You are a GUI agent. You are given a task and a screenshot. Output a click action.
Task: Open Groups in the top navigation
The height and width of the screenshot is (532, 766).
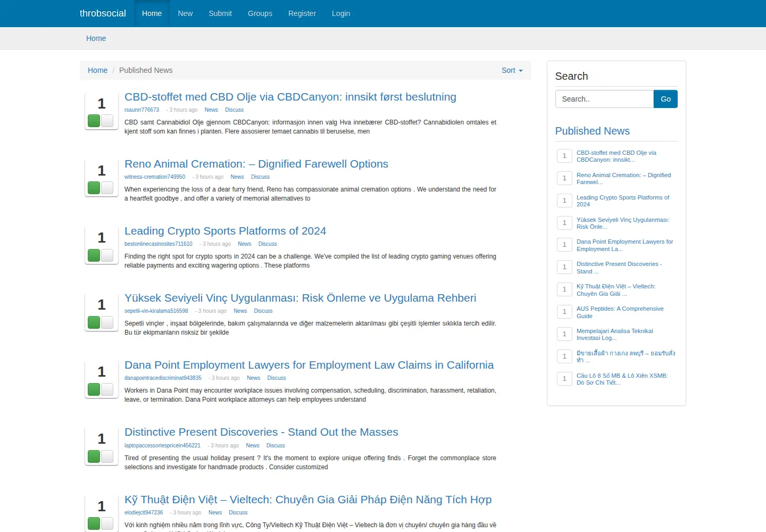tap(260, 13)
